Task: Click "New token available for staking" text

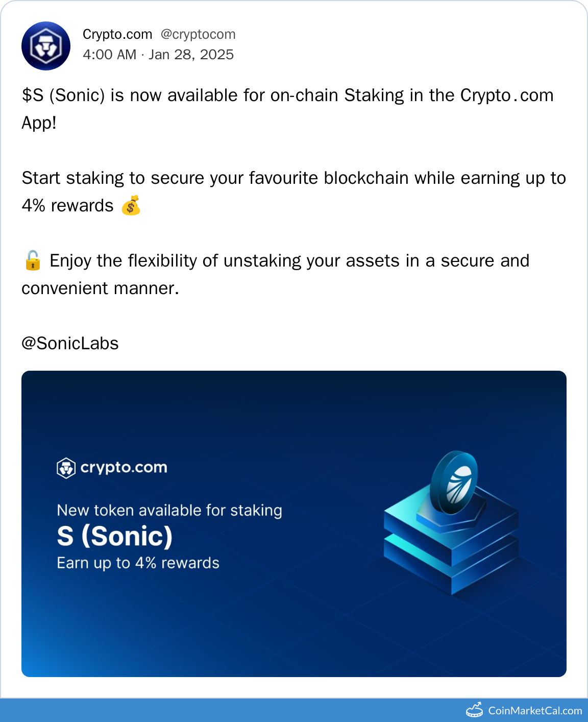Action: click(x=169, y=510)
